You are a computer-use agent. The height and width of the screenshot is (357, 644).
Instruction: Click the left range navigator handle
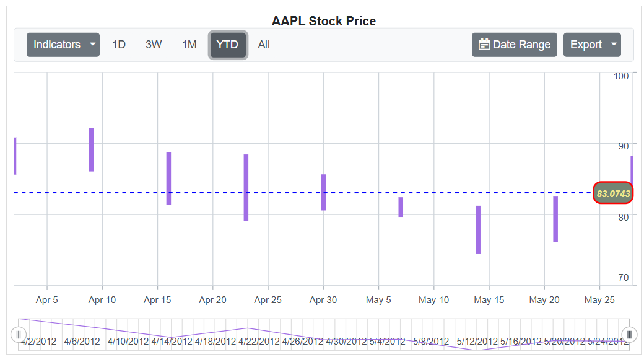click(x=19, y=335)
